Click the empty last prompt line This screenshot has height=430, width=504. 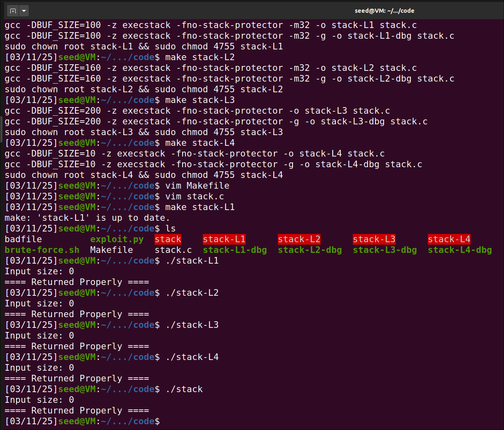pos(82,421)
